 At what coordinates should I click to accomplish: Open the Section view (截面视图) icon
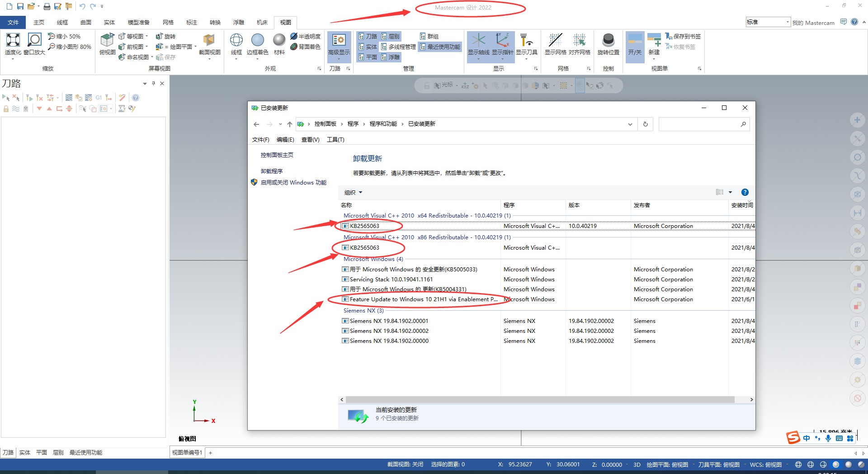tap(209, 40)
